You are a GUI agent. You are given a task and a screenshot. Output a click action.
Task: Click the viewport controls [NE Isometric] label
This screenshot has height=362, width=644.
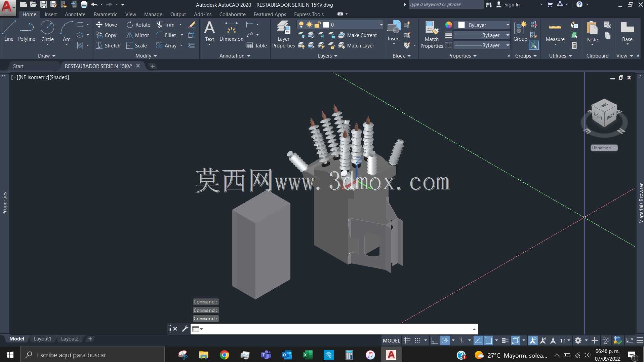point(33,77)
